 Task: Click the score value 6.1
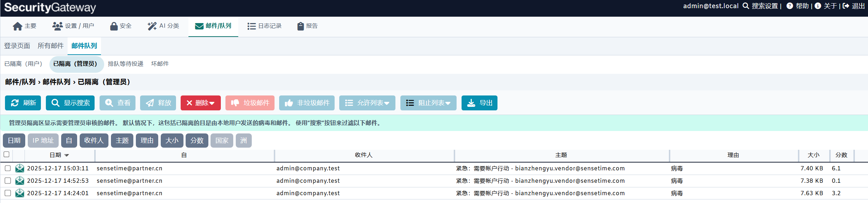click(x=836, y=168)
